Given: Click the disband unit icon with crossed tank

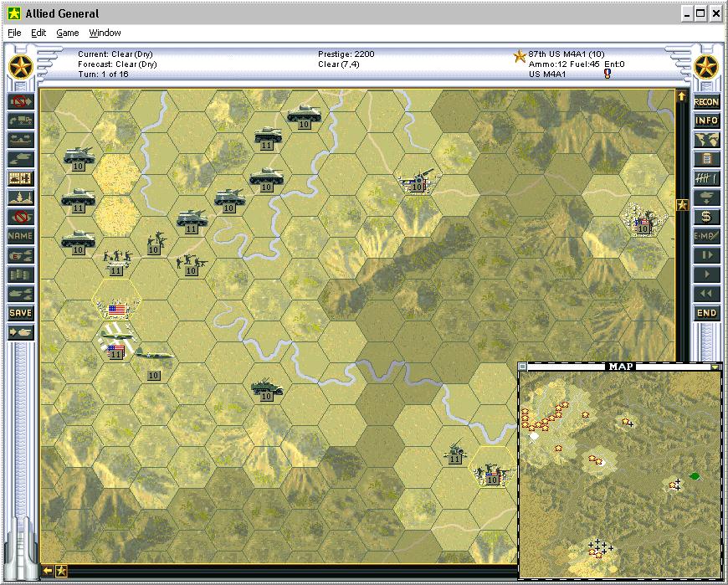Looking at the screenshot, I should point(20,217).
